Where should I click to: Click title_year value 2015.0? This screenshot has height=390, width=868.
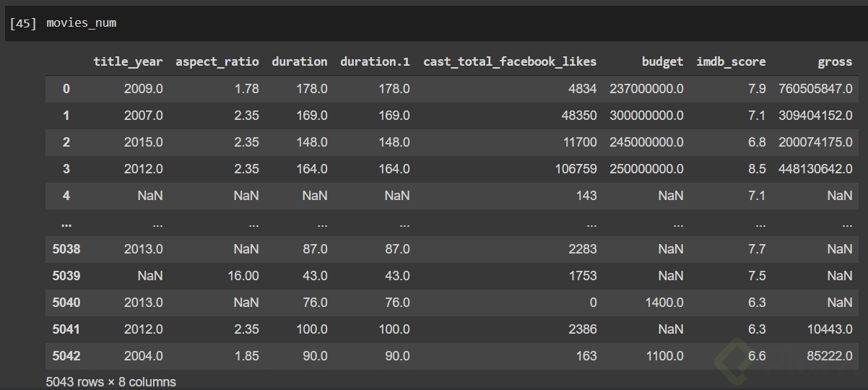(x=143, y=142)
